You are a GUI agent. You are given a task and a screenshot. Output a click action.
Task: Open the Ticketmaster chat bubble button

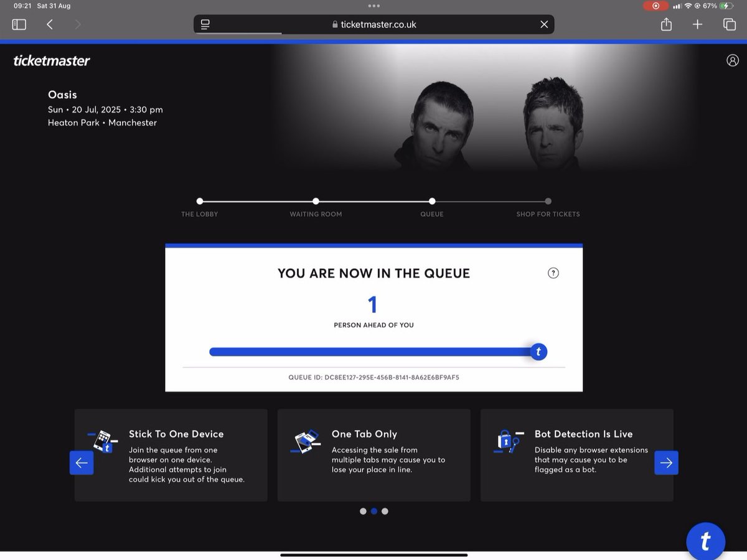pos(705,541)
